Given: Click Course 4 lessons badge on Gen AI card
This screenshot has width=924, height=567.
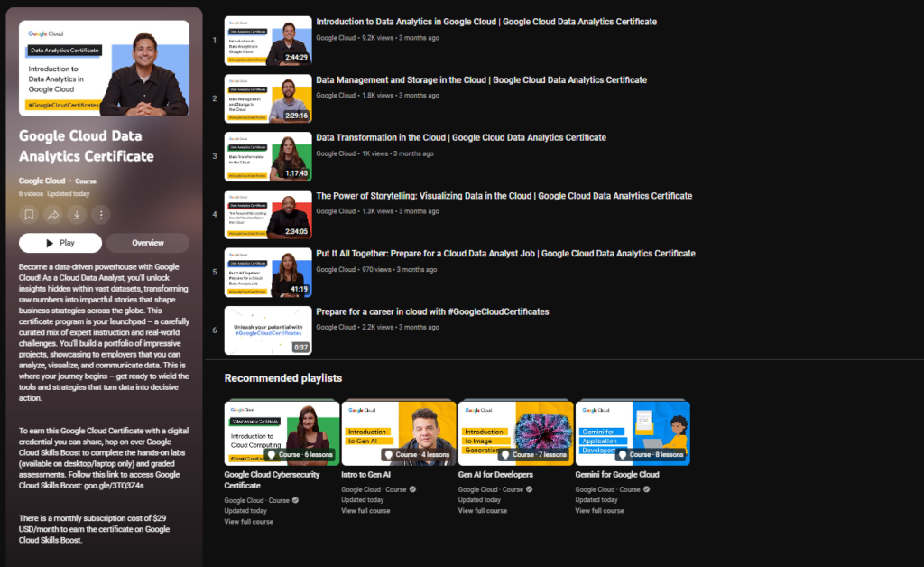Looking at the screenshot, I should coord(417,455).
